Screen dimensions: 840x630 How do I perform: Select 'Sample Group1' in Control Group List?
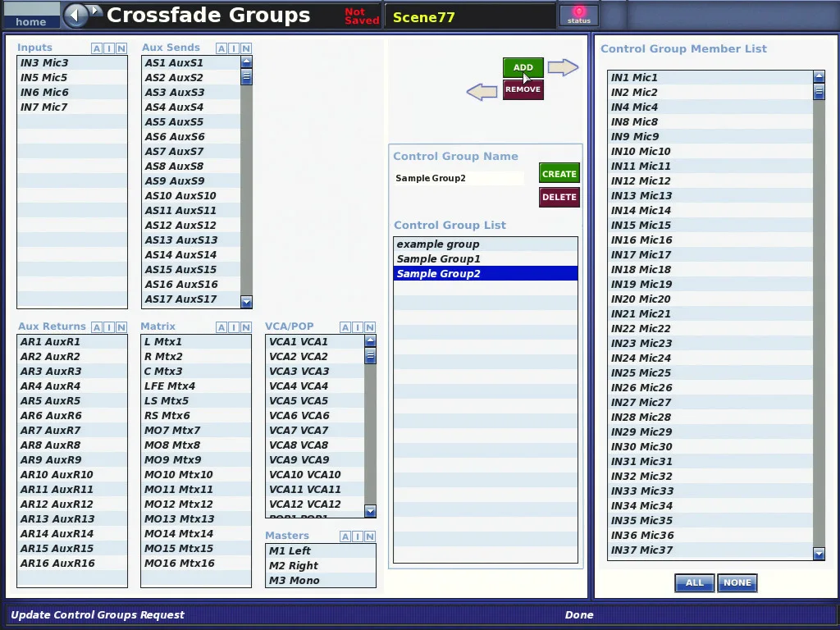486,258
